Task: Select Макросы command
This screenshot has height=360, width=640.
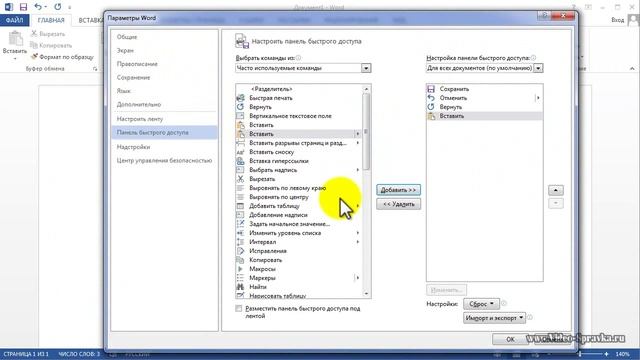Action: click(298, 269)
